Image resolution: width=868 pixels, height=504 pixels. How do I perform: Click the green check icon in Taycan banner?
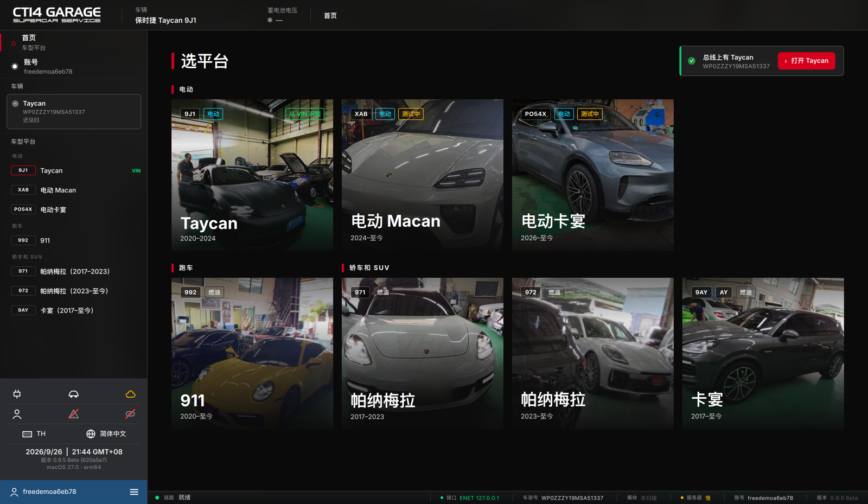tap(692, 61)
